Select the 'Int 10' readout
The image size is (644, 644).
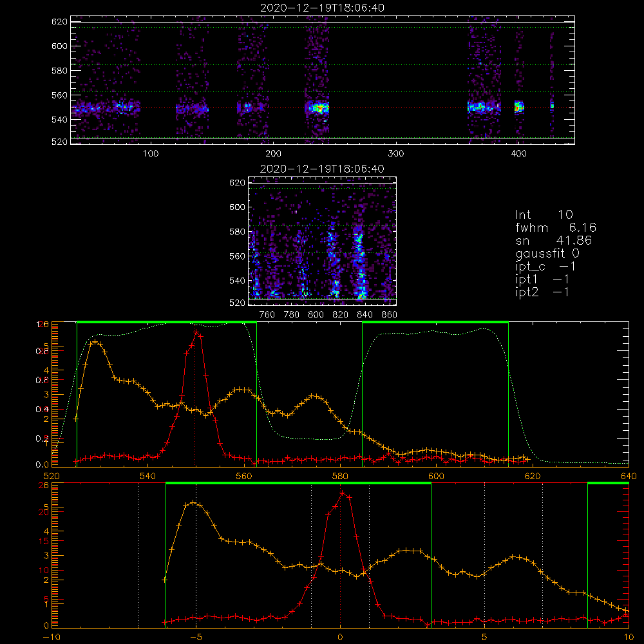544,214
